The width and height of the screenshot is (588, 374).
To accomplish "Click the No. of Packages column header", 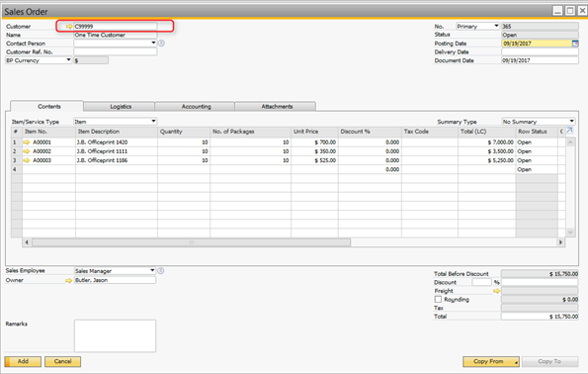I will (250, 132).
